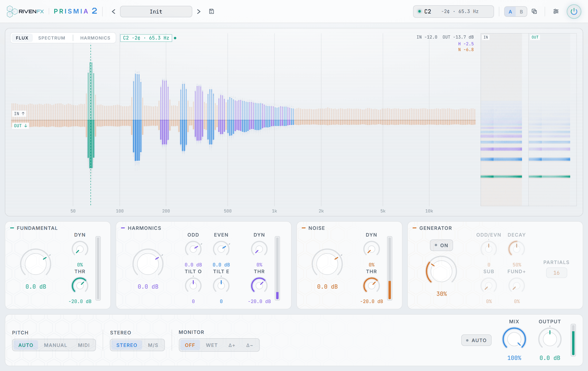Set monitor to Δ−
The width and height of the screenshot is (588, 371).
[250, 345]
